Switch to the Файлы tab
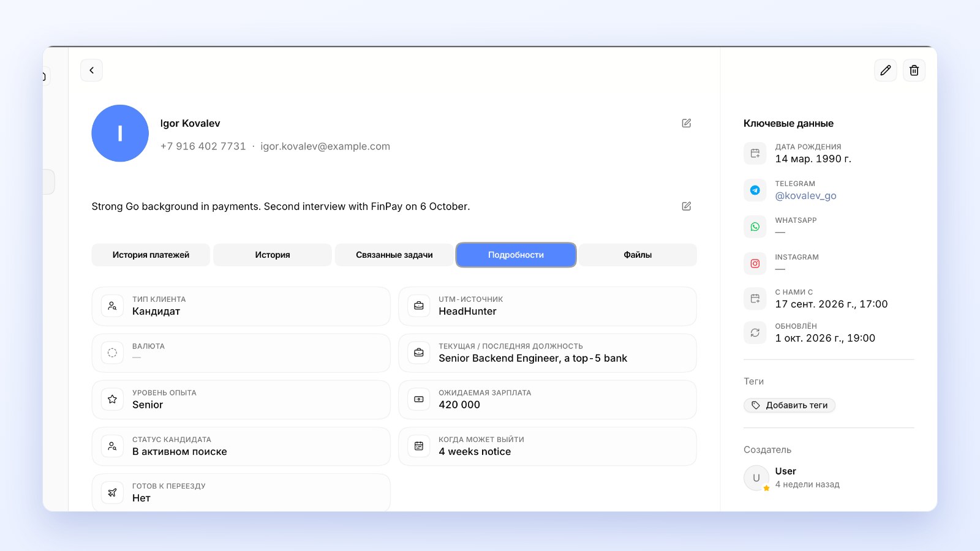This screenshot has height=551, width=980. click(638, 255)
